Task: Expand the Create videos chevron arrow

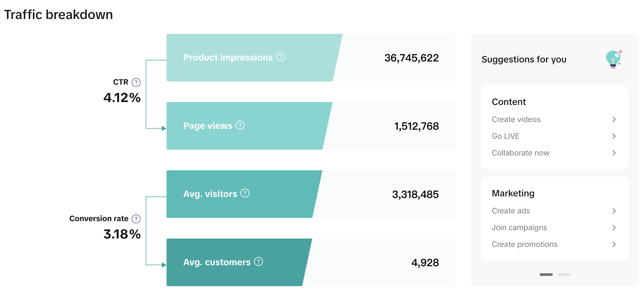Action: [614, 119]
